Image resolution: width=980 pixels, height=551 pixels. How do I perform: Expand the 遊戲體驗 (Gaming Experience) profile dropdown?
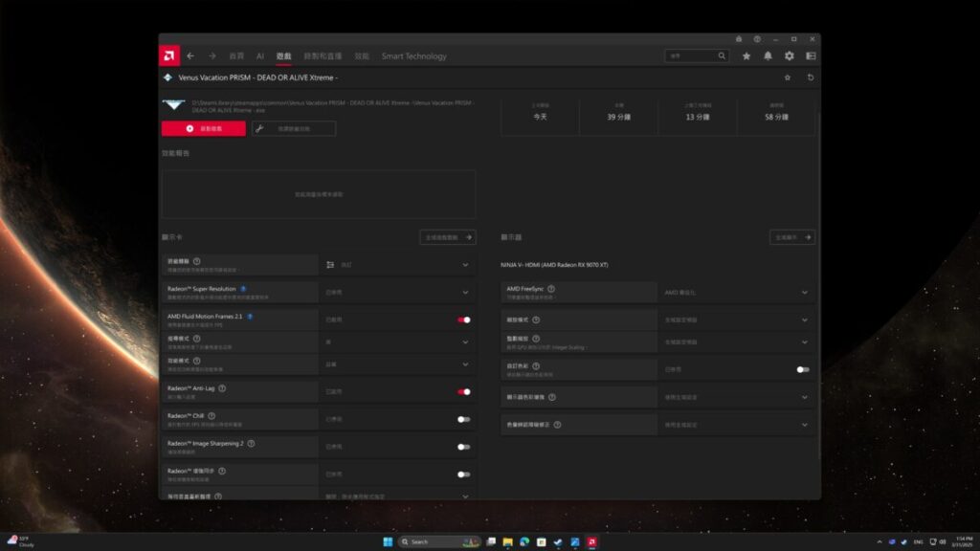click(x=397, y=265)
